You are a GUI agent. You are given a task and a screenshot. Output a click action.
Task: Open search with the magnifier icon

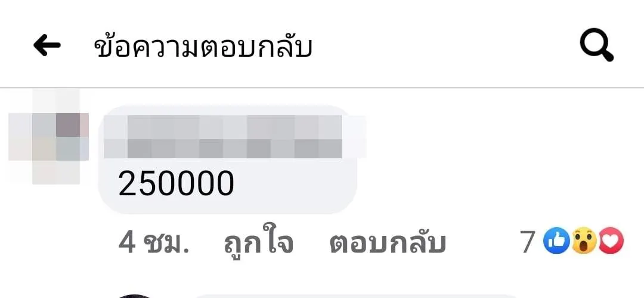[597, 45]
